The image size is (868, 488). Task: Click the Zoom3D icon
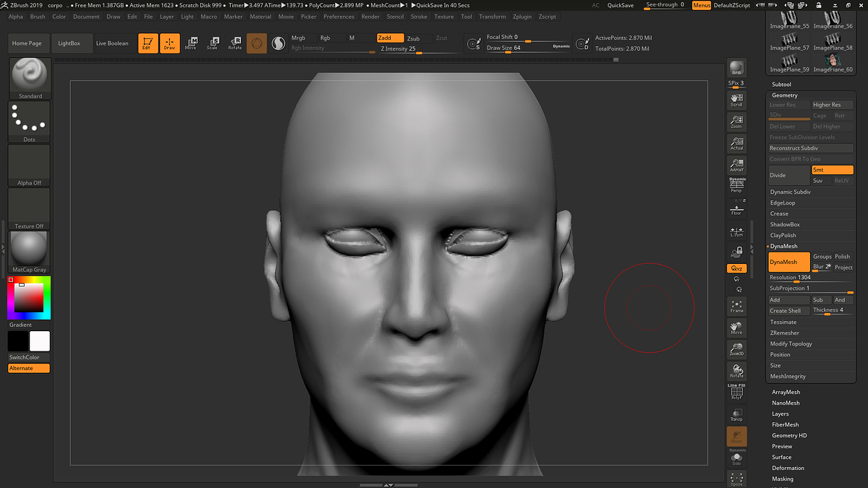736,350
